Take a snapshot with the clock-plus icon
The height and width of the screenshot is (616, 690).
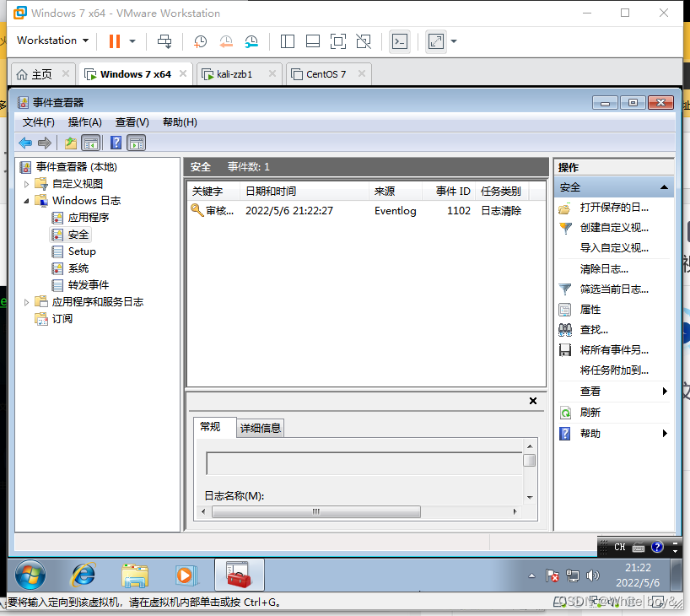[200, 41]
